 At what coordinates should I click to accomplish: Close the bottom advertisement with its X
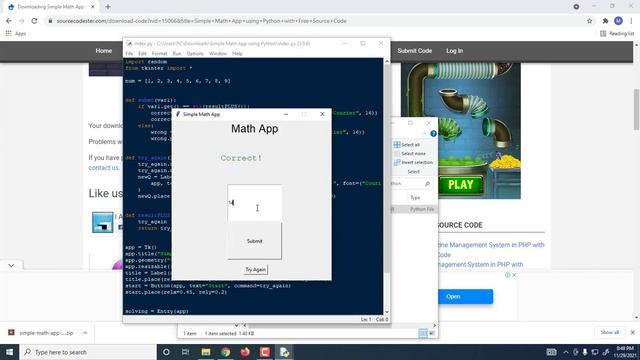pyautogui.click(x=514, y=275)
